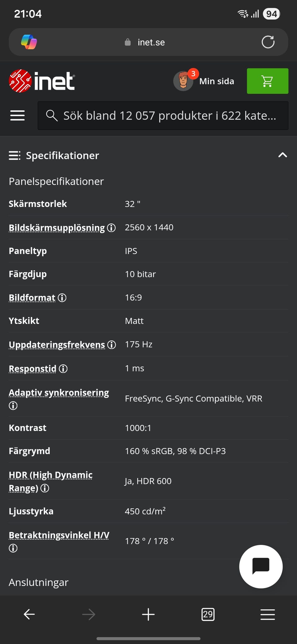Show info about Uppdateringsfrekvens
Image resolution: width=297 pixels, height=644 pixels.
112,345
